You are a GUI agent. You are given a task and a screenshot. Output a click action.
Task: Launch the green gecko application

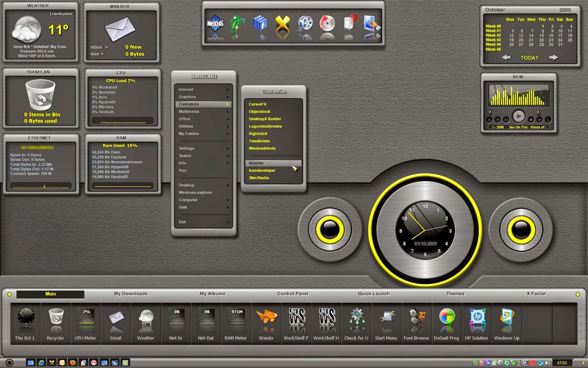238,24
